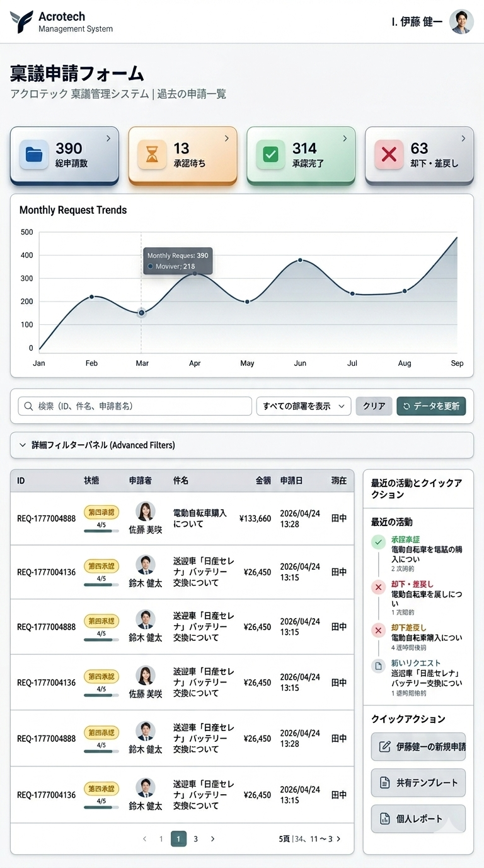Click the red X icon beside 却下差戻し activity
The width and height of the screenshot is (484, 868).
click(378, 630)
